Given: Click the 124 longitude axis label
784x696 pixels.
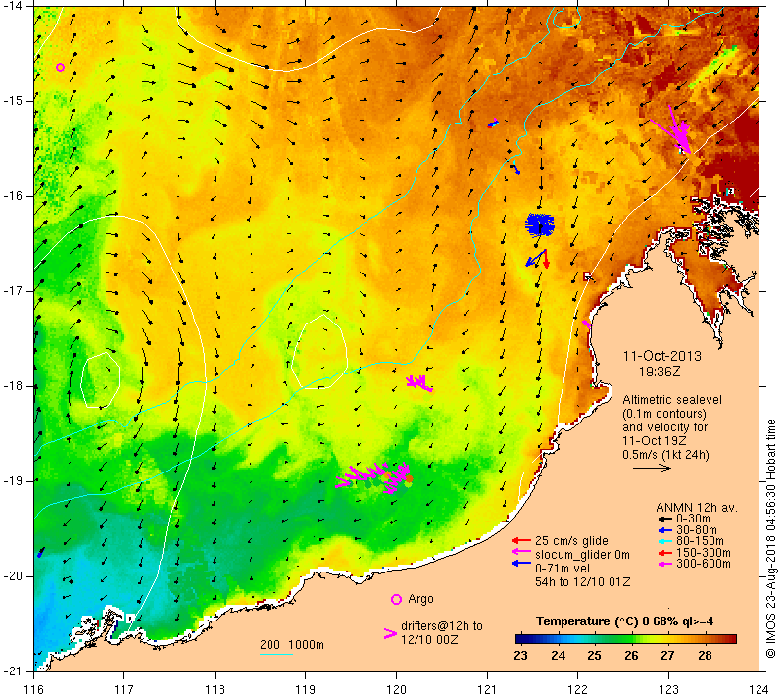Looking at the screenshot, I should (x=759, y=689).
